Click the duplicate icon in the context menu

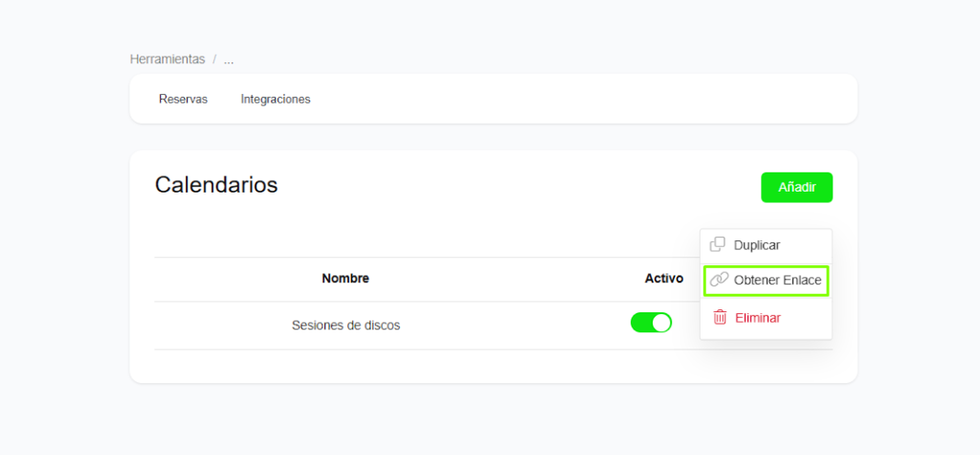point(718,245)
